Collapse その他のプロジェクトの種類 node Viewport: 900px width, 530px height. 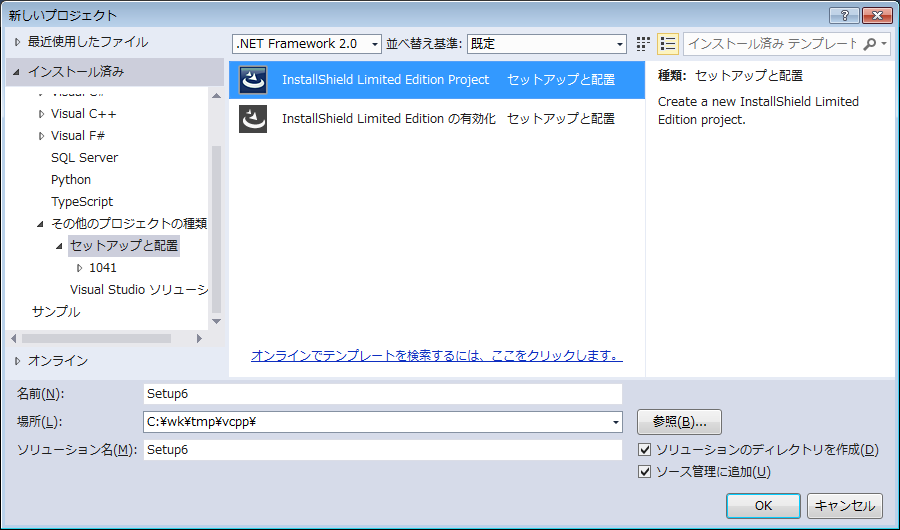point(40,224)
